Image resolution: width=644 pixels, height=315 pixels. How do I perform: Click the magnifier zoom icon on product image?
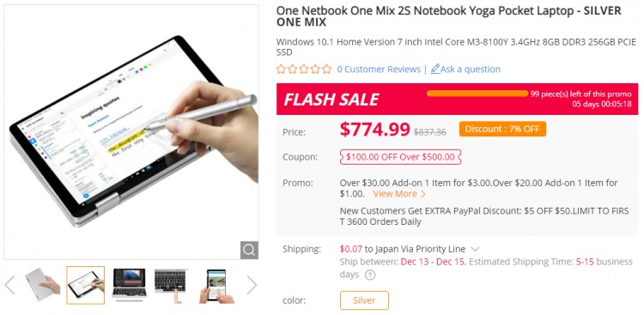pos(249,250)
